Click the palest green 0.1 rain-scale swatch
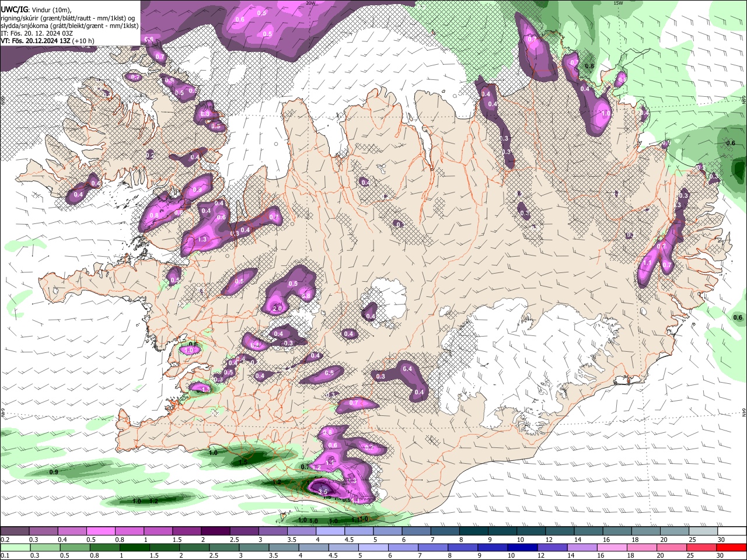This screenshot has height=560, width=747. 15,548
